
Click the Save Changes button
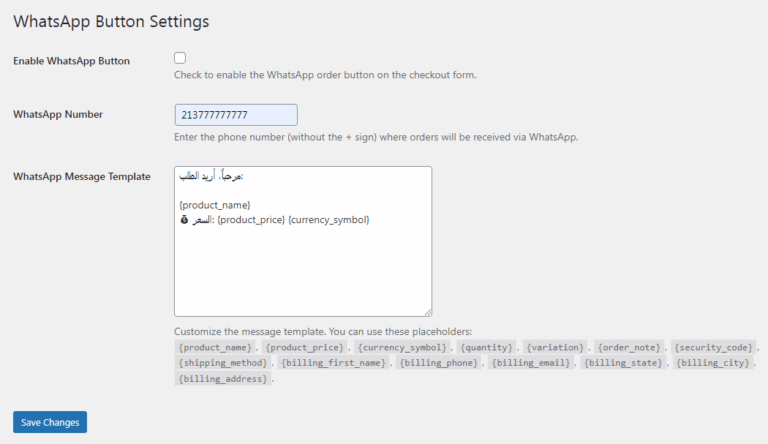[50, 422]
